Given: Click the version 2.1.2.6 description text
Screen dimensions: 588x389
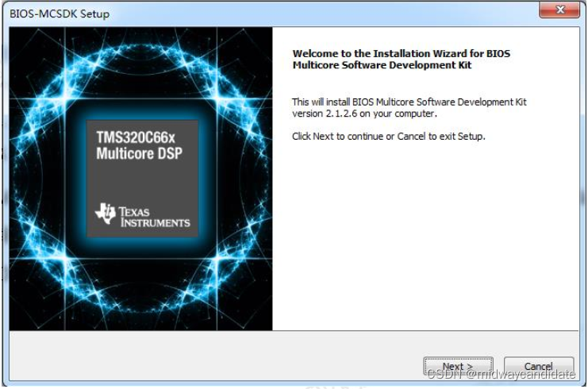Looking at the screenshot, I should point(409,108).
